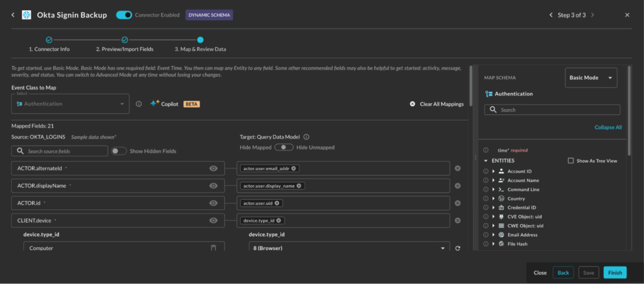Close the connector dialog with X icon
The image size is (644, 284).
627,15
